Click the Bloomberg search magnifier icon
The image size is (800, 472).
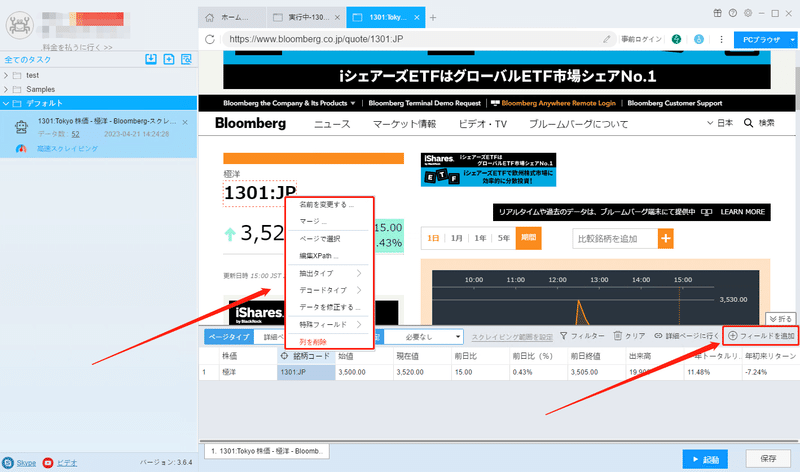[748, 123]
